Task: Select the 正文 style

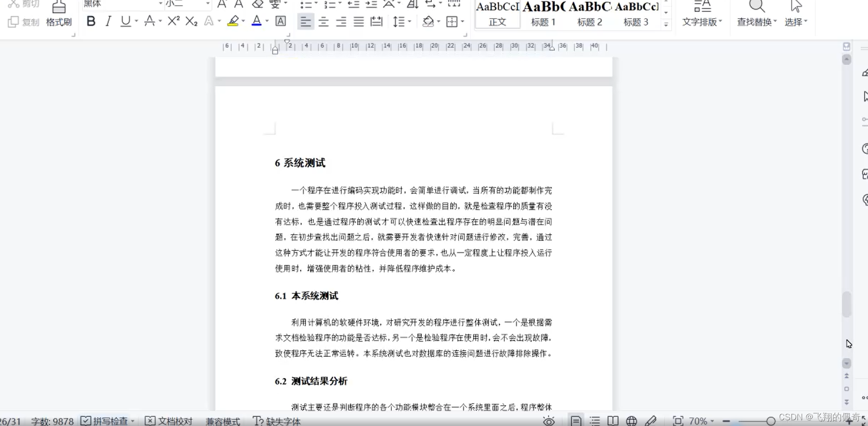Action: pos(498,14)
